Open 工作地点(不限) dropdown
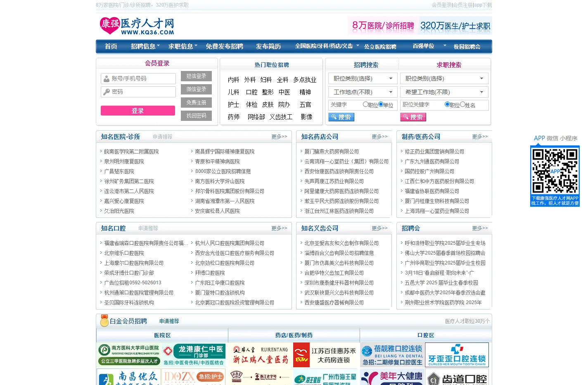Viewport: 588px width, 385px height. (363, 92)
